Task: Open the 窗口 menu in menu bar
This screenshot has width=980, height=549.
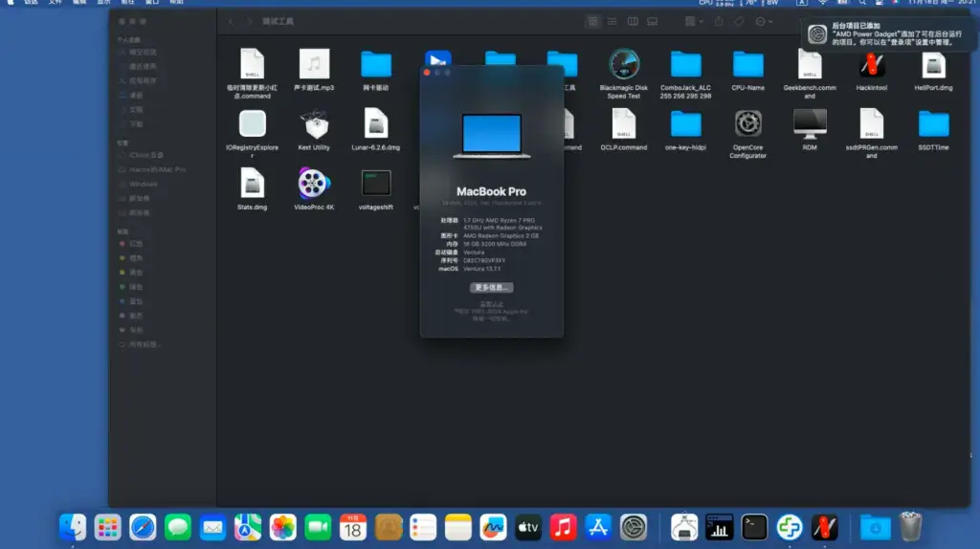Action: (x=152, y=3)
